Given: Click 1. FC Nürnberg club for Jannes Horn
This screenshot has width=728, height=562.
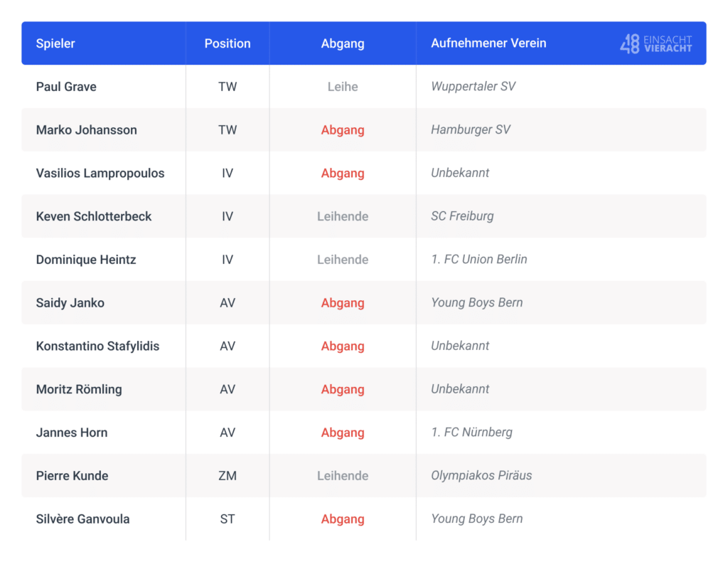Looking at the screenshot, I should coord(472,433).
